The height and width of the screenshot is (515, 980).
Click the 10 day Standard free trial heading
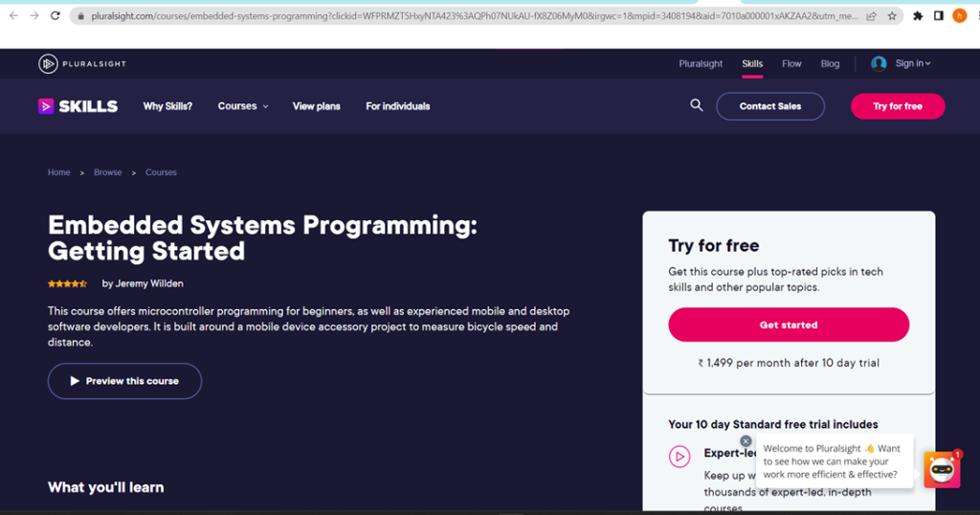773,424
